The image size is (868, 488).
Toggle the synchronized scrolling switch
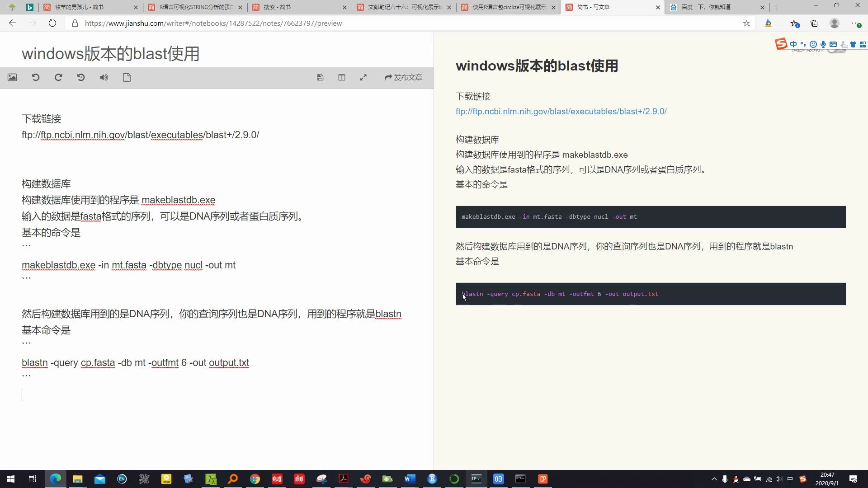point(836,50)
